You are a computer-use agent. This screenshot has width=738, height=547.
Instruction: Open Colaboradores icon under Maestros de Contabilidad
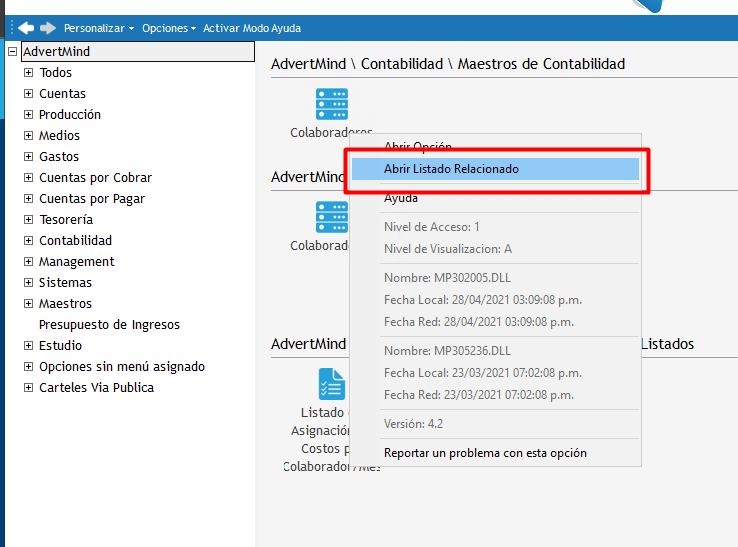click(332, 104)
